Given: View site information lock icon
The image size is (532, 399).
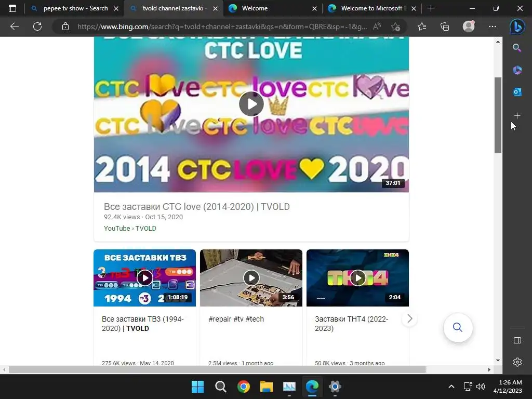Looking at the screenshot, I should coord(65,26).
